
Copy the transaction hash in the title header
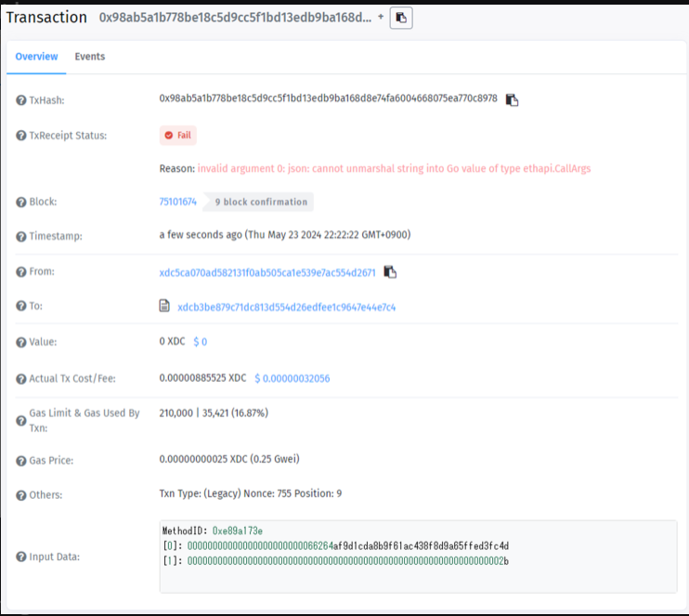[x=400, y=18]
